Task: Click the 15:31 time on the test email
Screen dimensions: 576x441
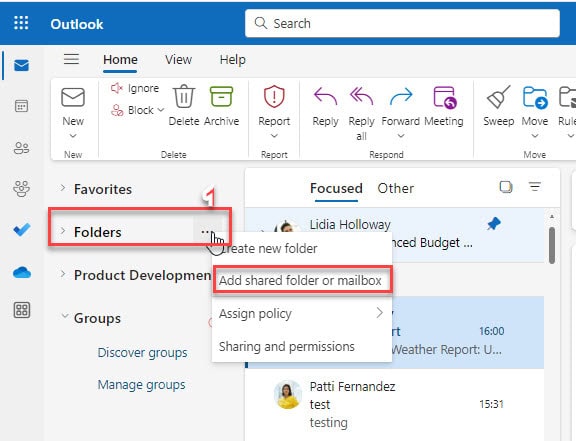Action: [492, 404]
